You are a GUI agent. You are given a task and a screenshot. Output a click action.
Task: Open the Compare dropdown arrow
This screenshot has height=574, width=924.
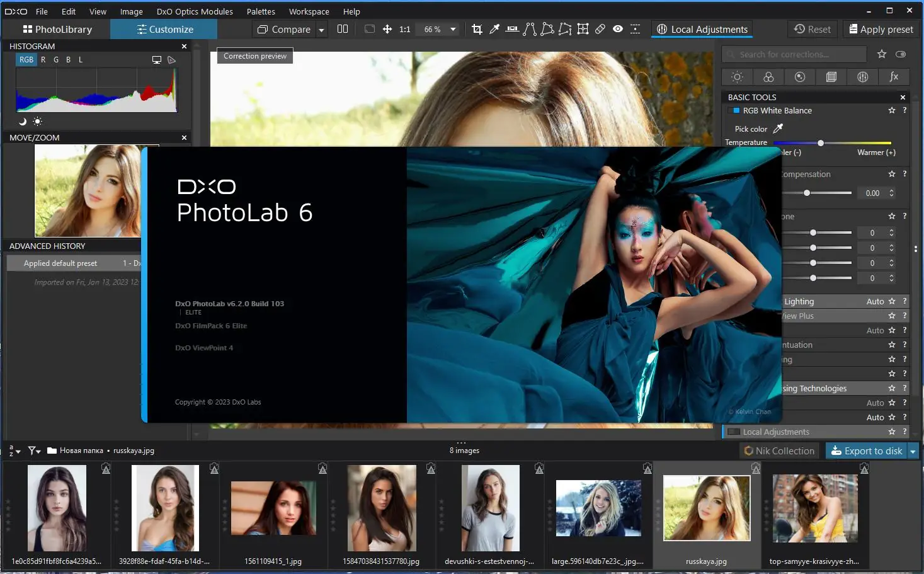[x=321, y=30]
